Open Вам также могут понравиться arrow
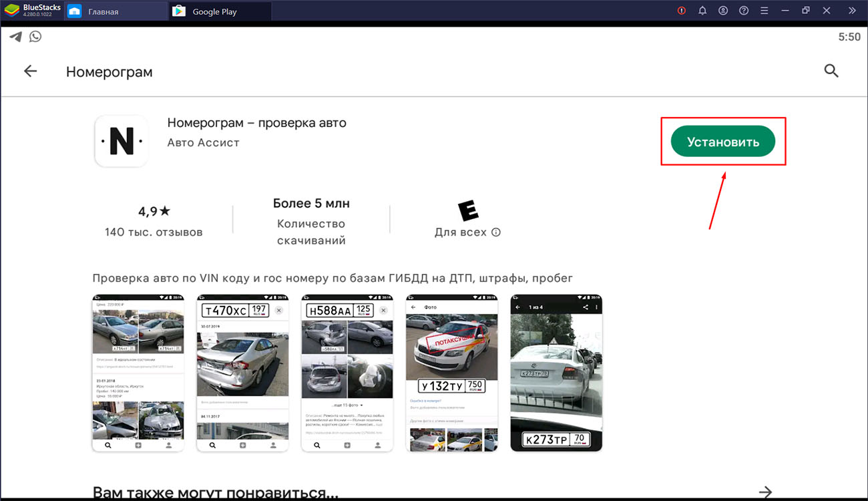 [x=765, y=493]
